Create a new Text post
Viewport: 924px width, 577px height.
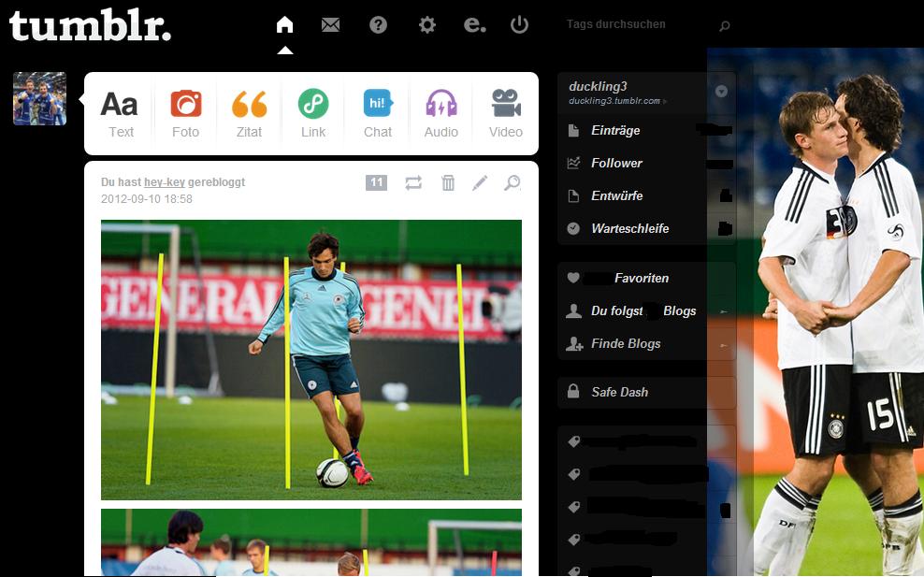[121, 114]
